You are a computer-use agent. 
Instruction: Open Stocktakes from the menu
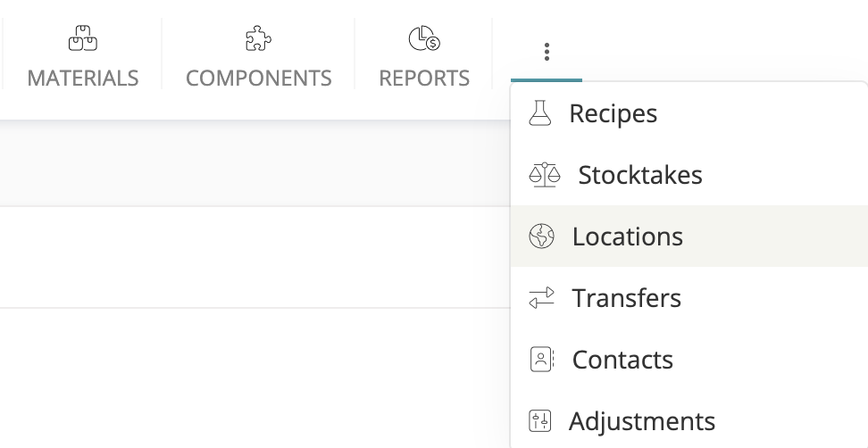pos(640,175)
